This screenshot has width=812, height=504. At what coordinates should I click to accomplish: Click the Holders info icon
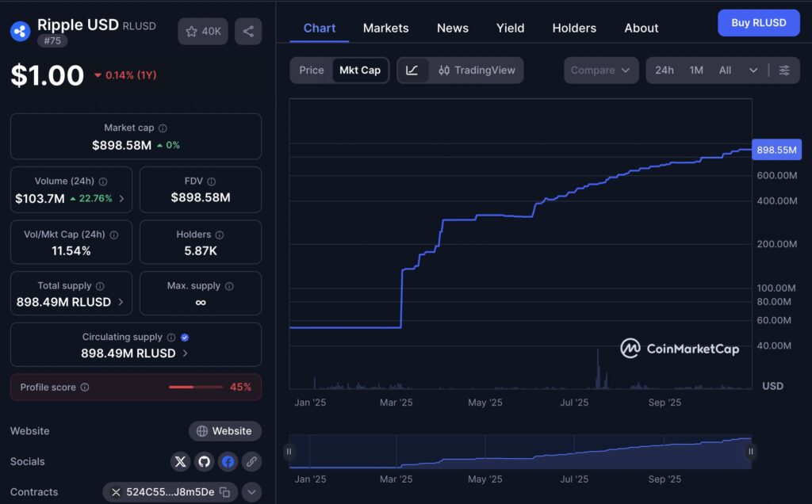pyautogui.click(x=220, y=235)
